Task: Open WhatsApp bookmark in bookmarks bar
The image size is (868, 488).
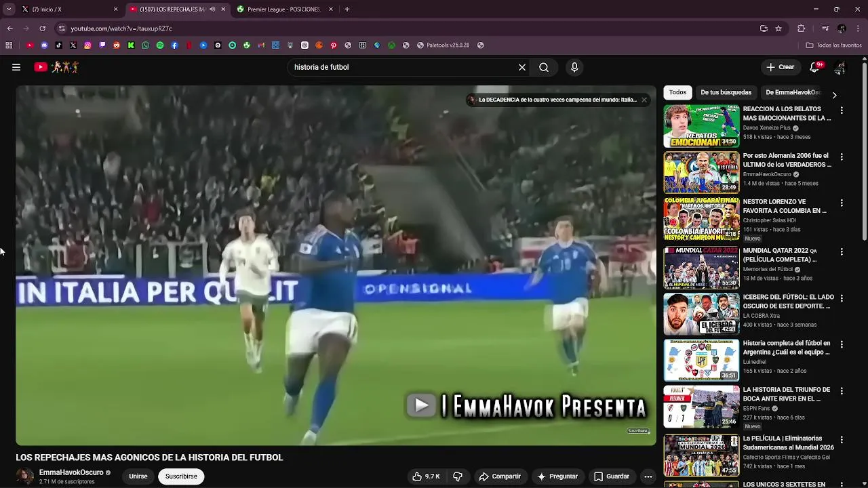Action: [145, 45]
